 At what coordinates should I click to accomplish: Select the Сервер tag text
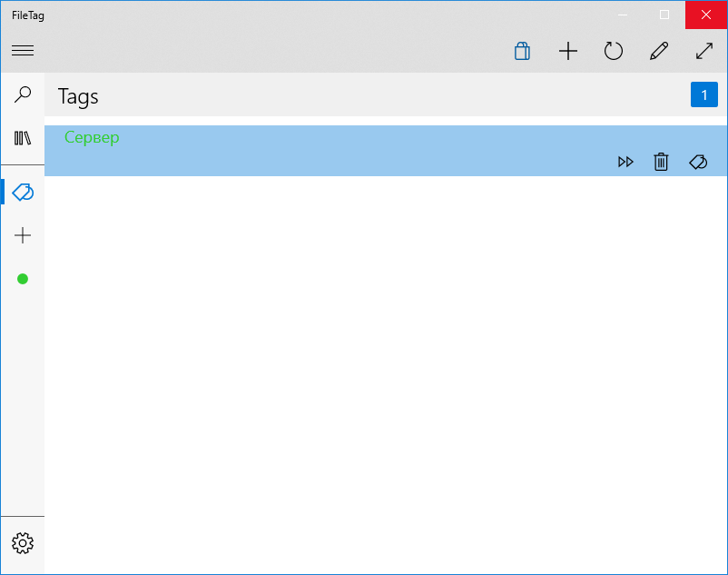pyautogui.click(x=92, y=137)
